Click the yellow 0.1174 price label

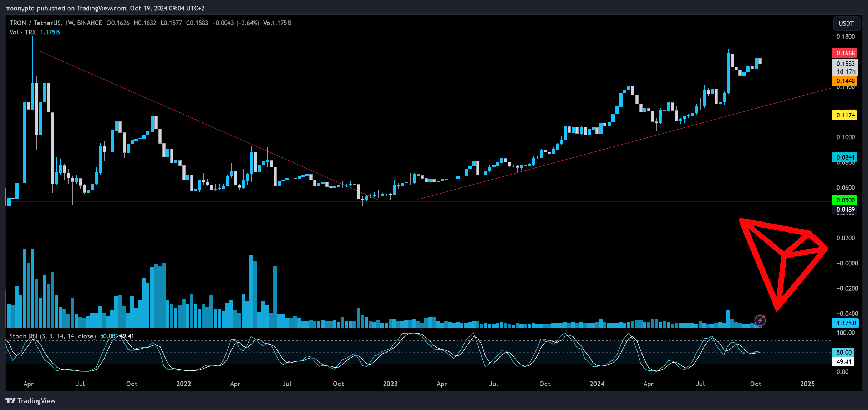[845, 115]
